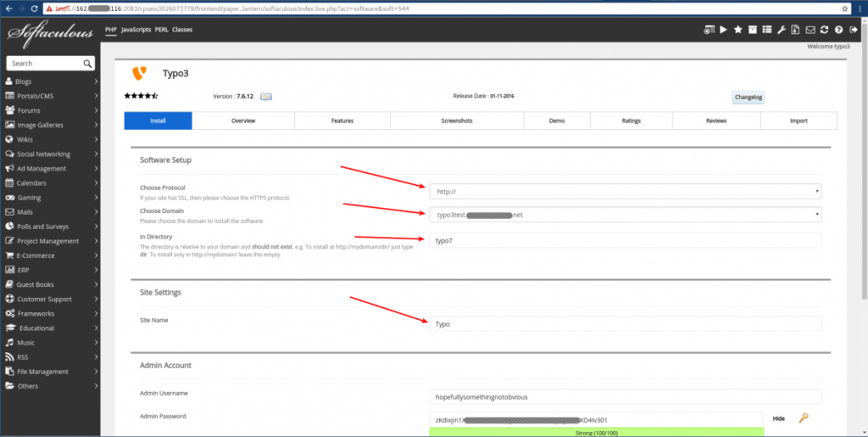
Task: Click the magnifier icon in the Search box
Action: click(87, 64)
